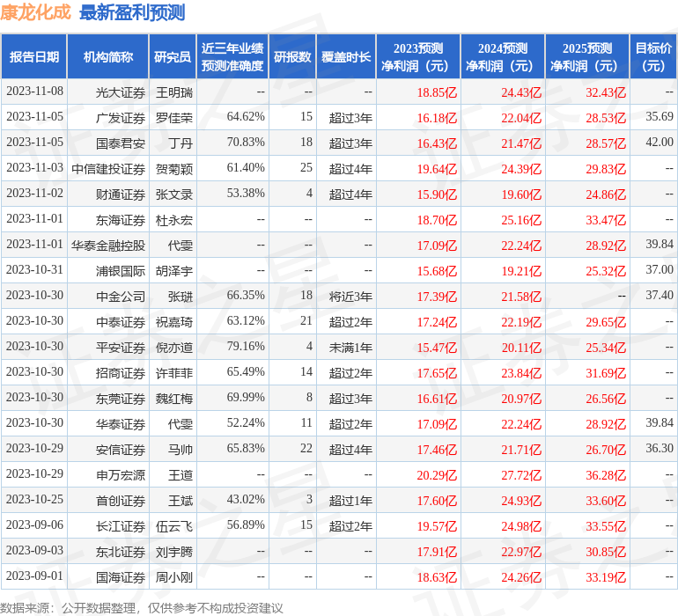Click the 康龙化成 title text
678x616 pixels.
[x=35, y=12]
